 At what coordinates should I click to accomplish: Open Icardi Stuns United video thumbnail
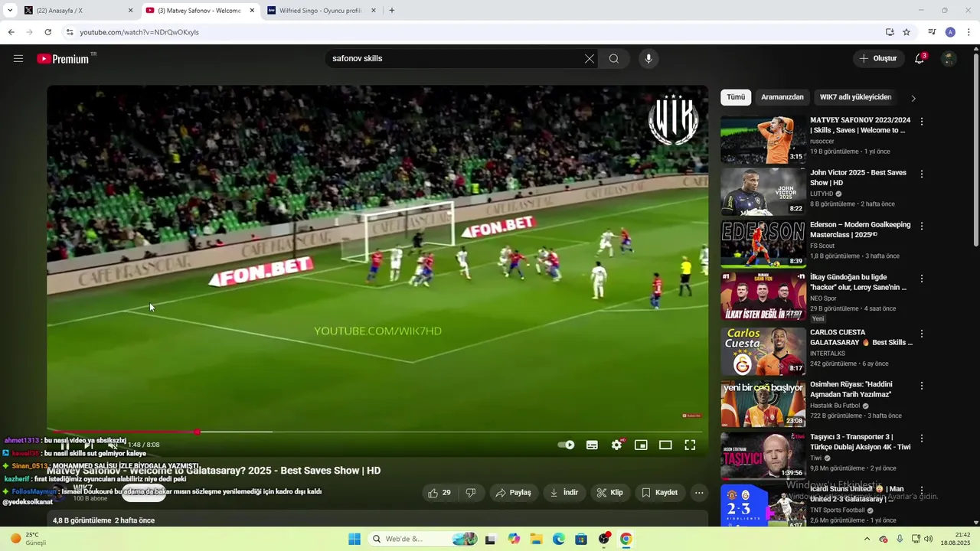coord(763,506)
